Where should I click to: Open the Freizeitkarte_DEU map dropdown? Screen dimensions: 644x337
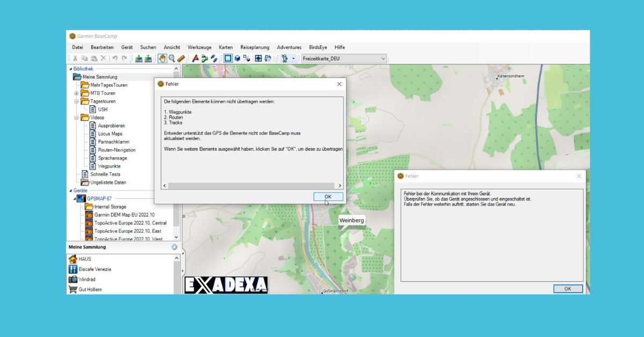pos(383,58)
